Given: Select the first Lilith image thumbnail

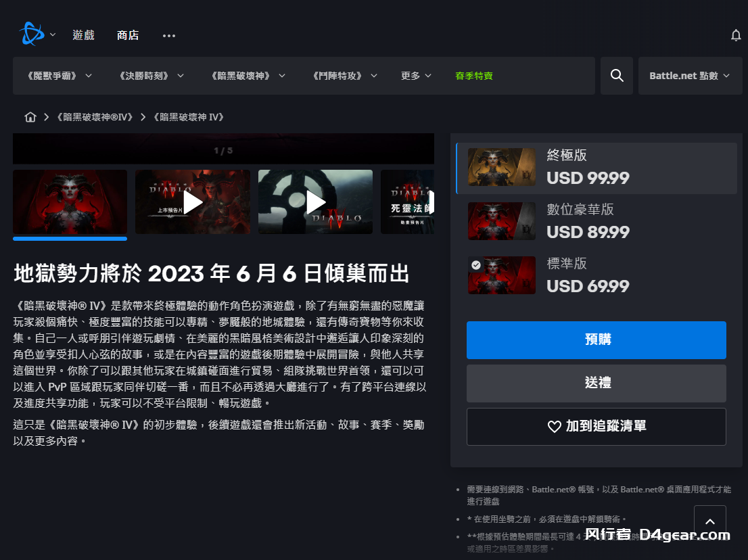Looking at the screenshot, I should click(70, 202).
